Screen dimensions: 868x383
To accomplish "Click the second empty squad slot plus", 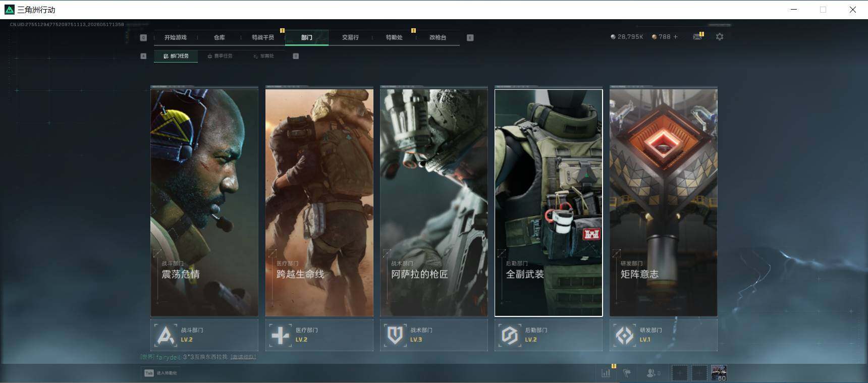I will click(x=699, y=373).
